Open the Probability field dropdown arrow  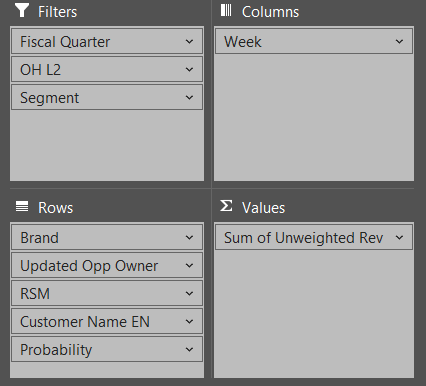tap(189, 350)
